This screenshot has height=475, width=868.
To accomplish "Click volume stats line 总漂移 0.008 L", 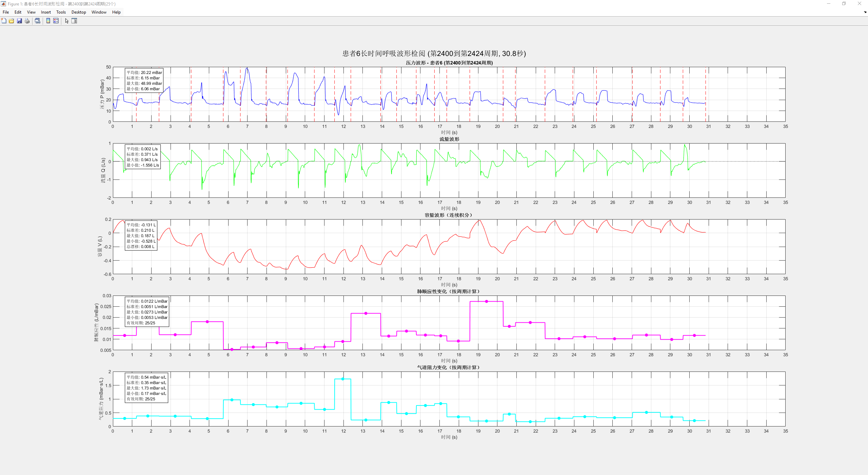I will (141, 247).
